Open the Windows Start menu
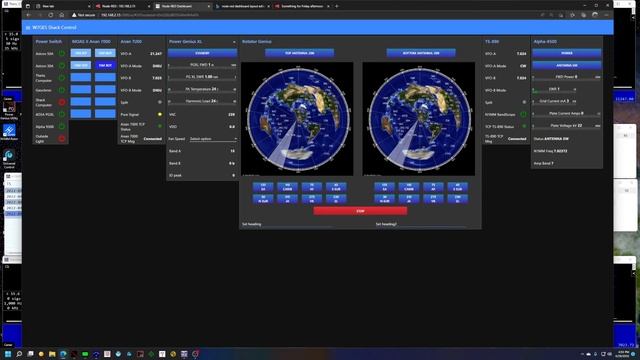The width and height of the screenshot is (640, 360). point(8,354)
